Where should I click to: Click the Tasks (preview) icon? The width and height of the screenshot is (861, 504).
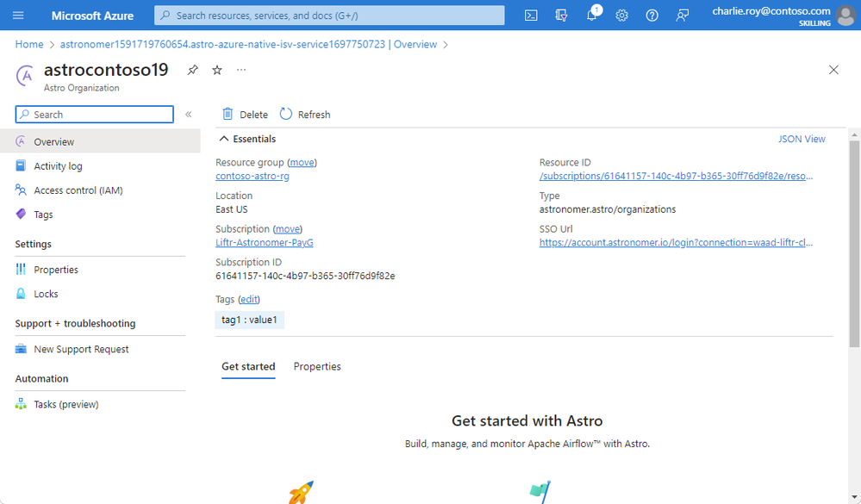point(21,404)
